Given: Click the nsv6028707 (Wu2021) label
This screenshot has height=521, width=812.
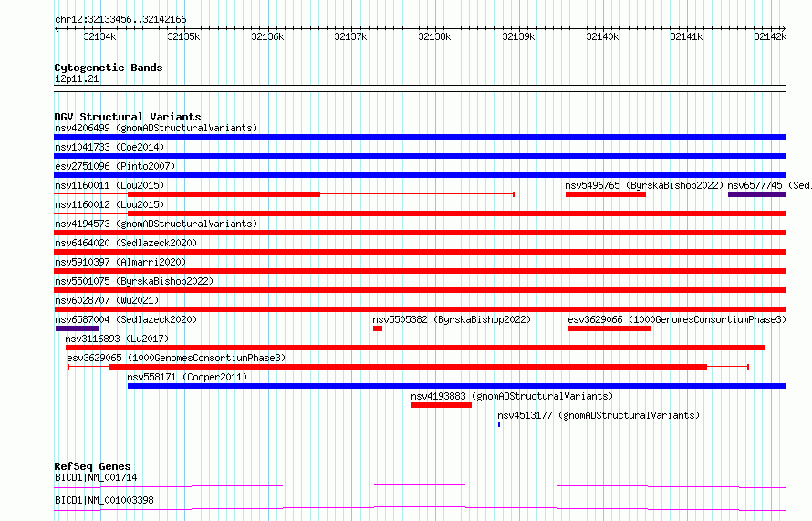Looking at the screenshot, I should (x=107, y=300).
